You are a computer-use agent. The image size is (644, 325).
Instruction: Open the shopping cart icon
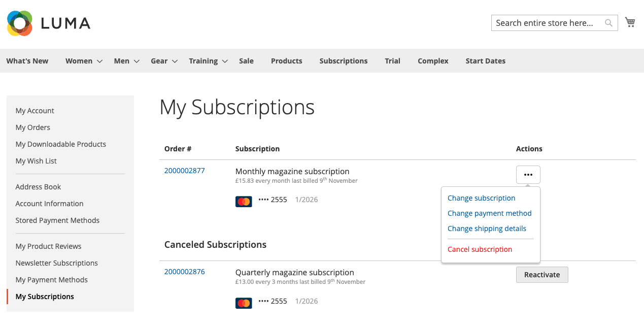[x=630, y=22]
